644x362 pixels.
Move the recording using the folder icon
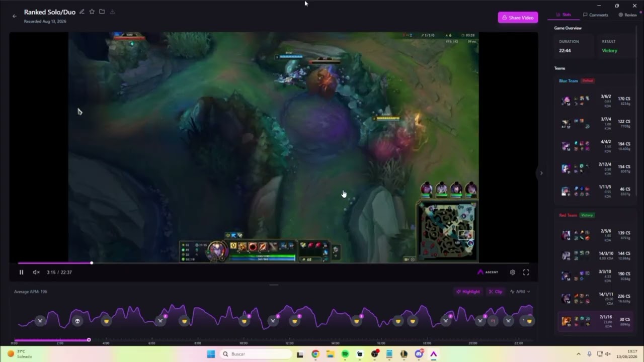click(102, 12)
